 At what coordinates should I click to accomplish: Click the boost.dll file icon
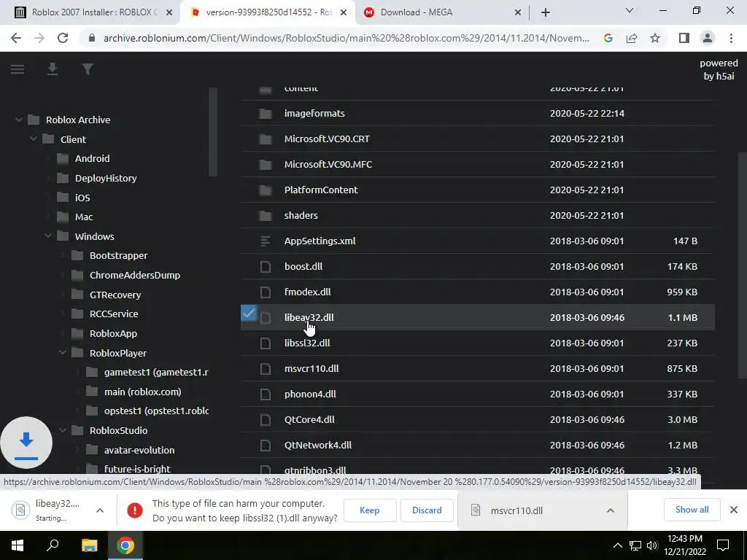click(x=266, y=267)
